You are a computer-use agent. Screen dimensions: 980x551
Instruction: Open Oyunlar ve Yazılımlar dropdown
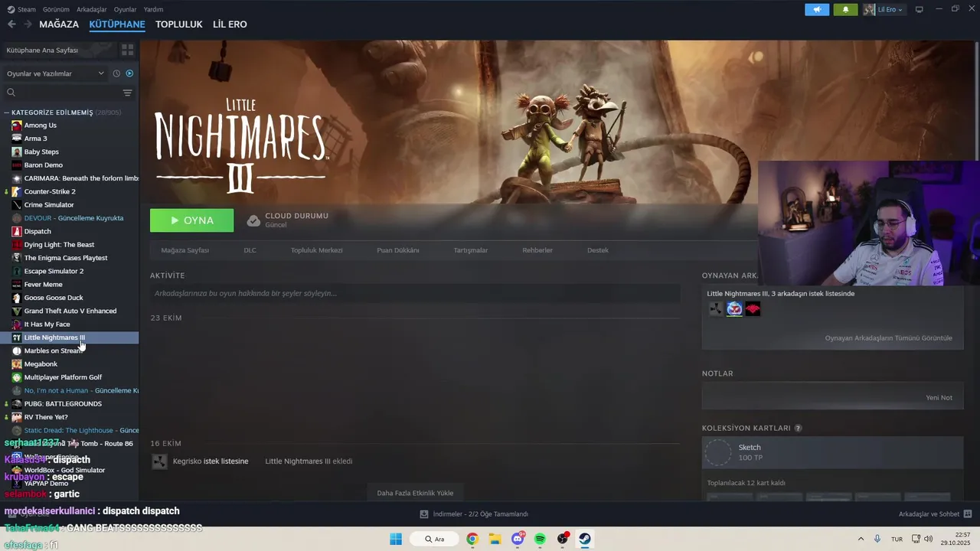point(55,73)
